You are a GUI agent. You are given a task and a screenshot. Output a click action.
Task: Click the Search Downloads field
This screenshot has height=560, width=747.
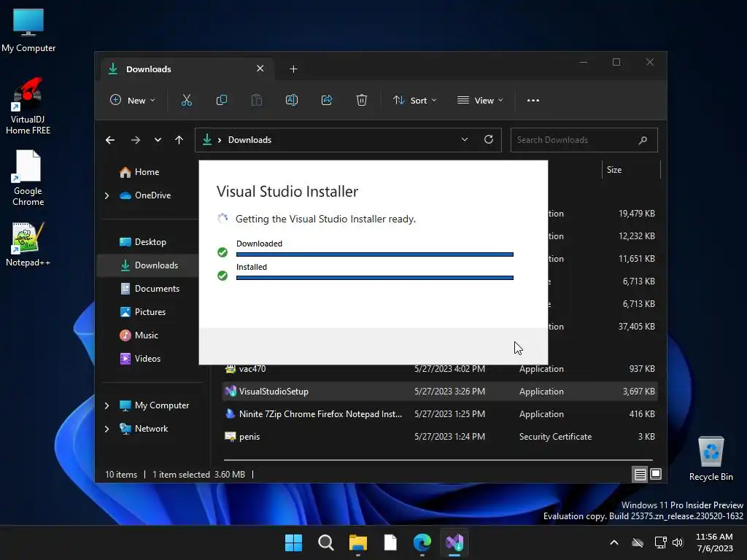[x=584, y=140]
